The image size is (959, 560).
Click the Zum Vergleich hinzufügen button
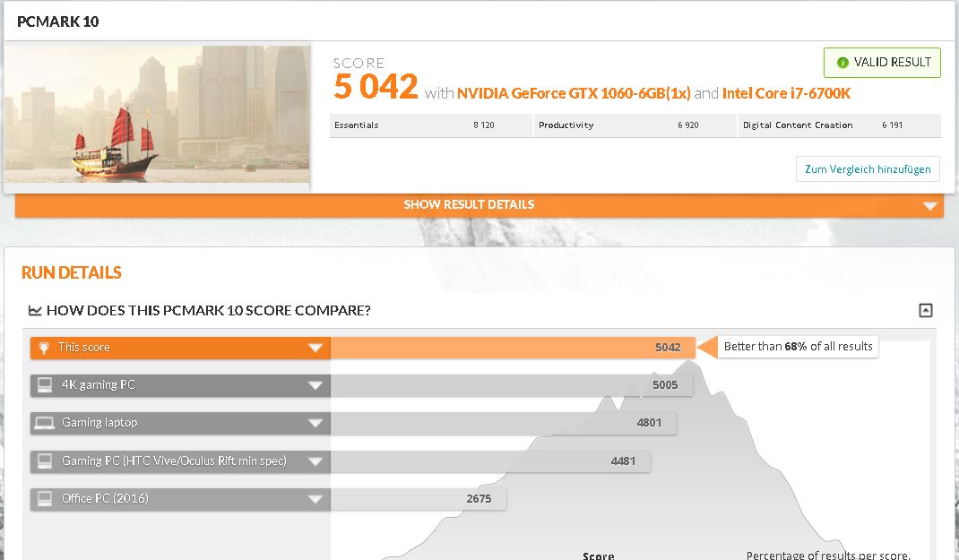tap(867, 169)
